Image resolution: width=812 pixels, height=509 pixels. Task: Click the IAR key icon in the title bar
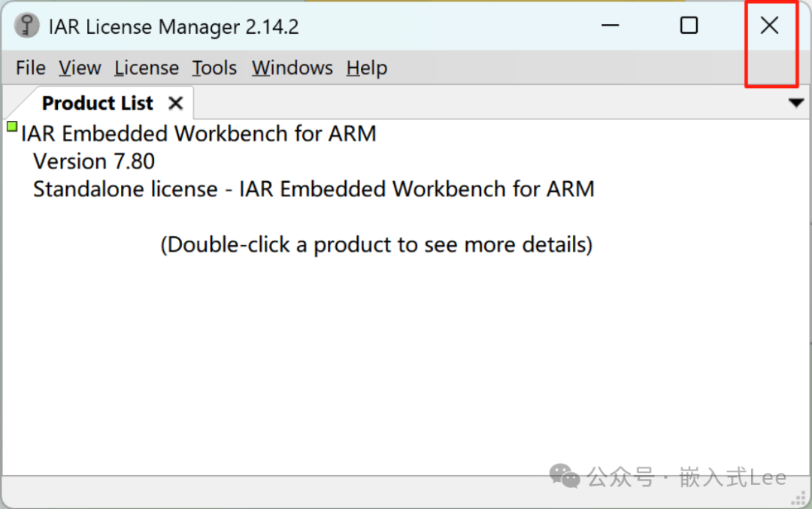(26, 25)
